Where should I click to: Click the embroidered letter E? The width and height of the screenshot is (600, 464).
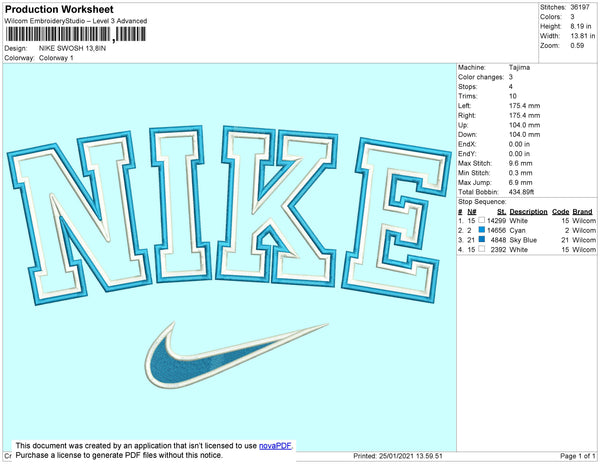pos(396,220)
